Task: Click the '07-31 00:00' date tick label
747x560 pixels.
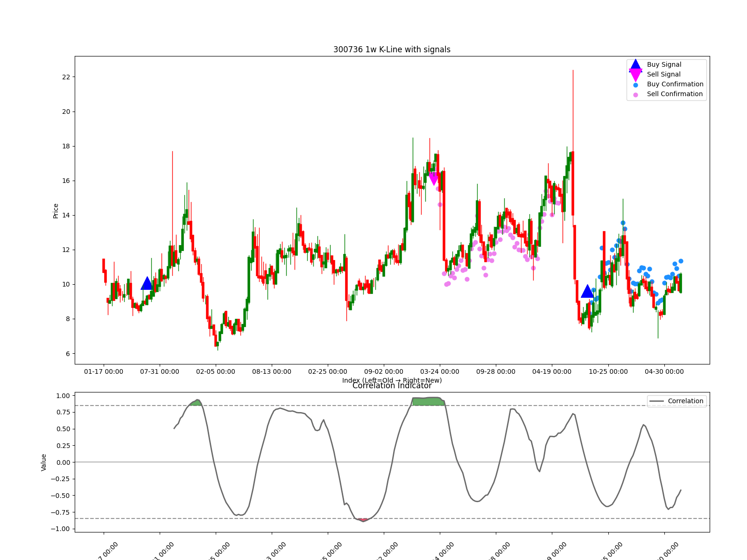Action: pyautogui.click(x=160, y=372)
